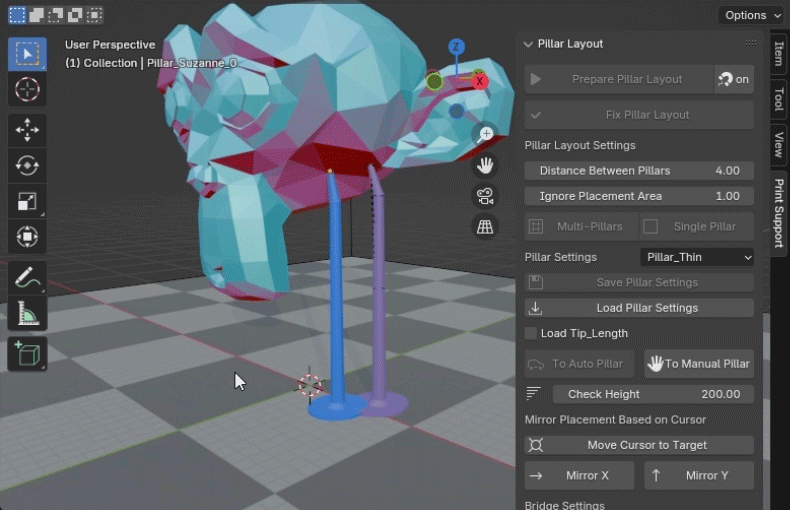Set selection mode to extend
790x510 pixels.
click(36, 15)
